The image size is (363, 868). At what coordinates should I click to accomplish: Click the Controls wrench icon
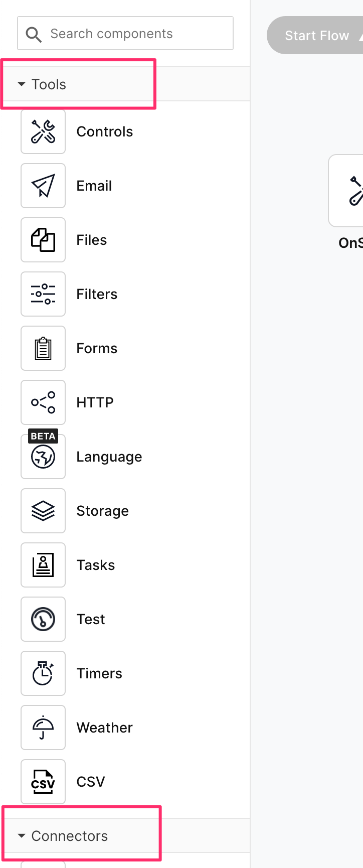coord(43,131)
